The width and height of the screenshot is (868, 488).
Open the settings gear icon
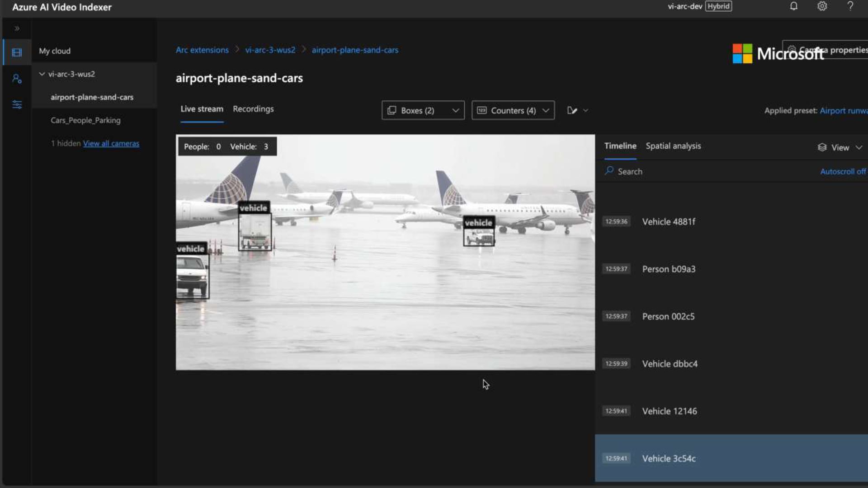(822, 6)
